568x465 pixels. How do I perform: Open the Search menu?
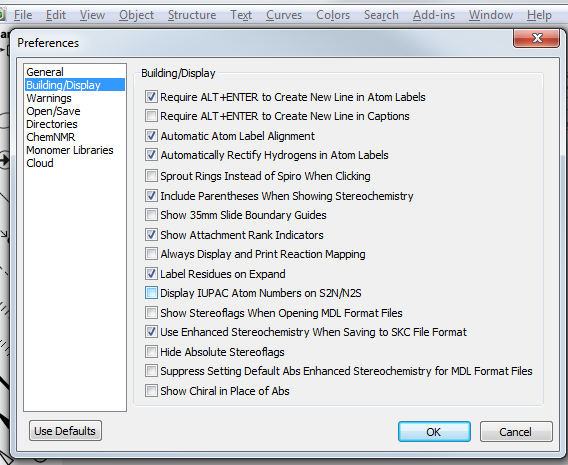pyautogui.click(x=381, y=15)
